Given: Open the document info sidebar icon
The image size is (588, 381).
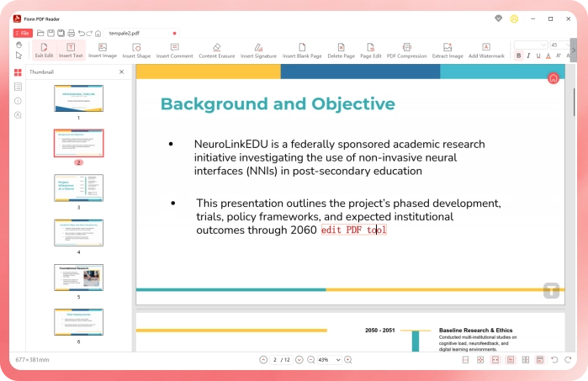Looking at the screenshot, I should coord(18,101).
